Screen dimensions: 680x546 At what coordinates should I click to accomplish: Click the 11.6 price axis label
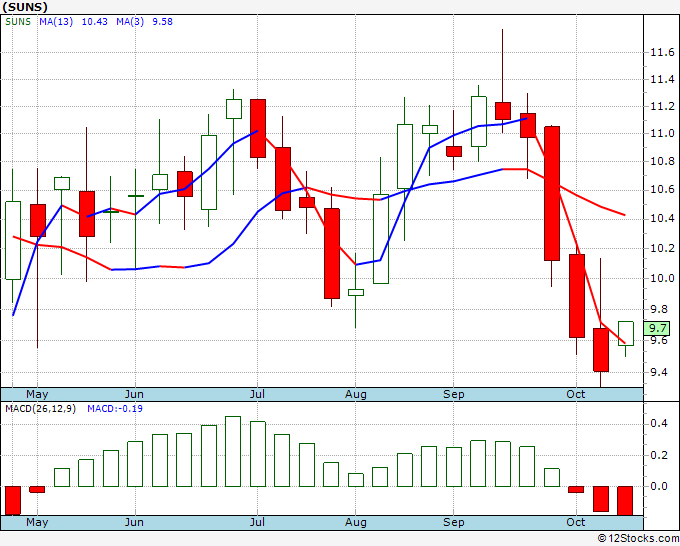[662, 53]
